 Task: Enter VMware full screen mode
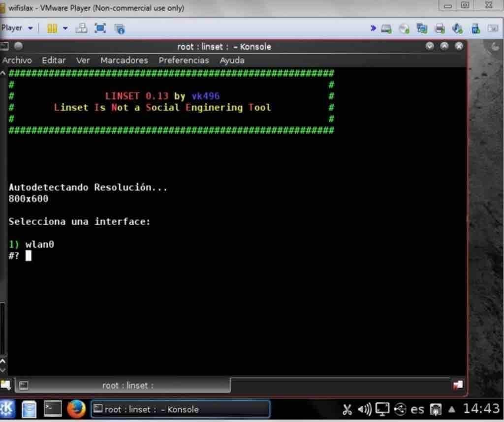(100, 29)
